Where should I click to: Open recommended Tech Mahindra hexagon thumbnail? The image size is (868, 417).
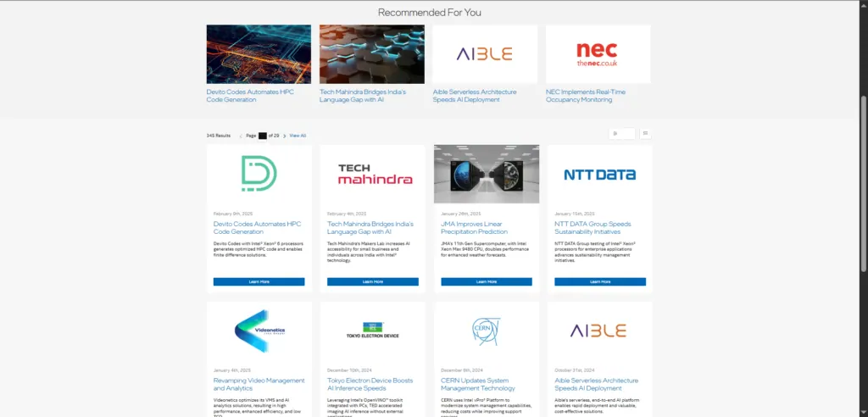[x=372, y=54]
